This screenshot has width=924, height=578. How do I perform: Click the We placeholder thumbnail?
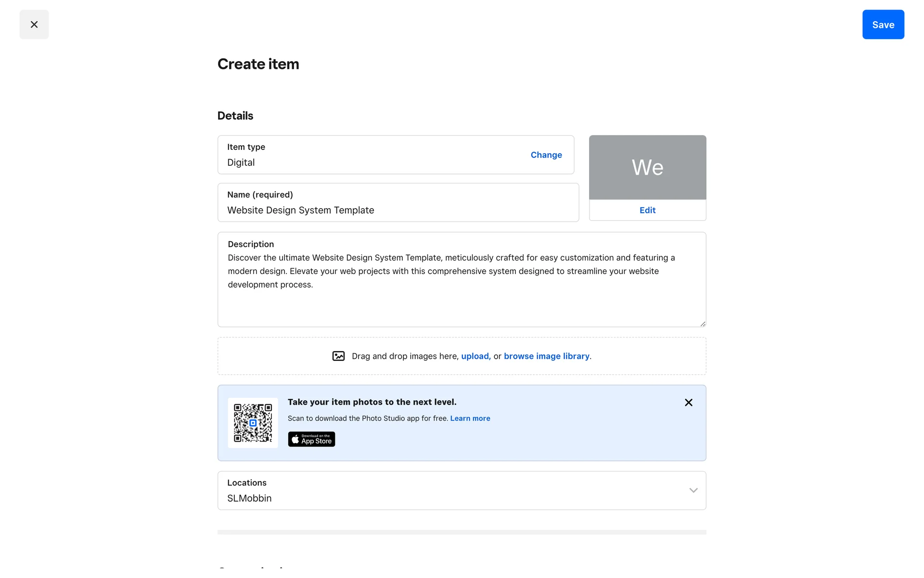(647, 167)
